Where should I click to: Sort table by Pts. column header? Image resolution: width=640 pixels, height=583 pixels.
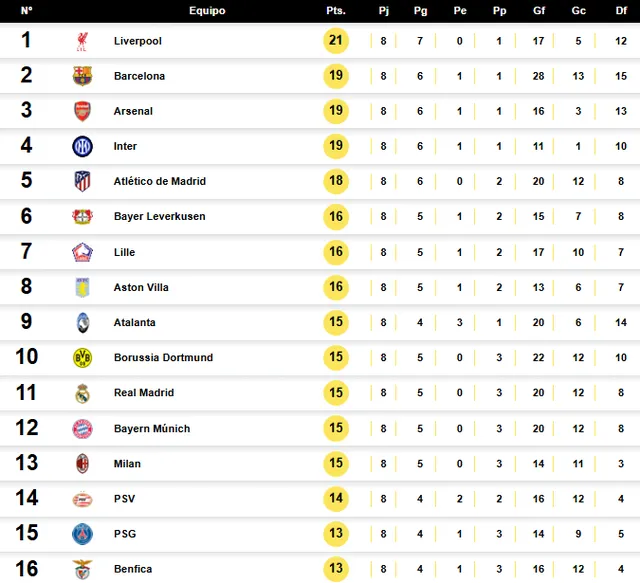336,11
